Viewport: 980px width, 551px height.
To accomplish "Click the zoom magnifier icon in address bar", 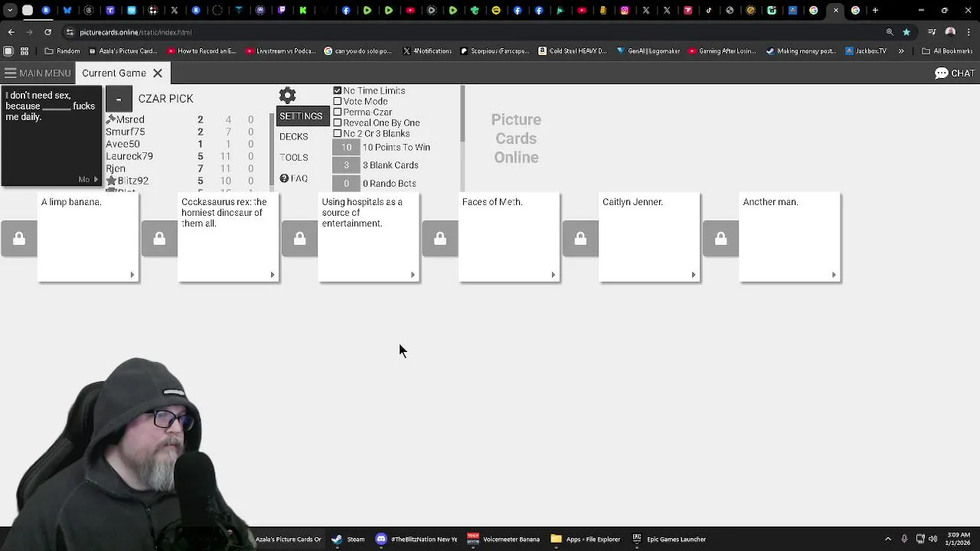I will pos(890,32).
